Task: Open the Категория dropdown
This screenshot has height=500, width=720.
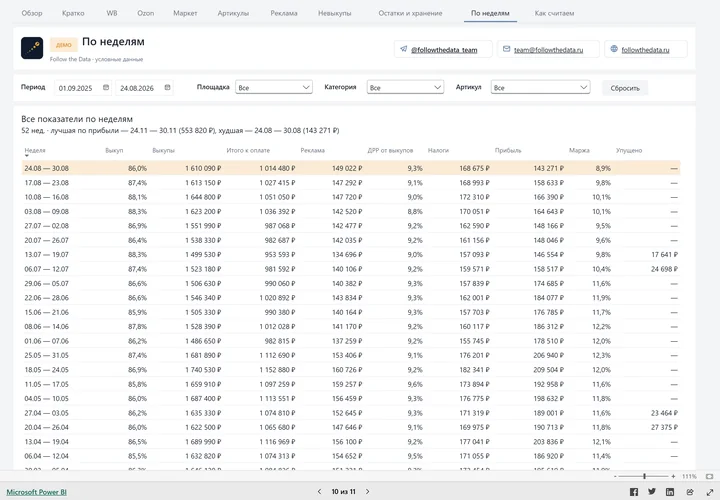Action: tap(405, 87)
